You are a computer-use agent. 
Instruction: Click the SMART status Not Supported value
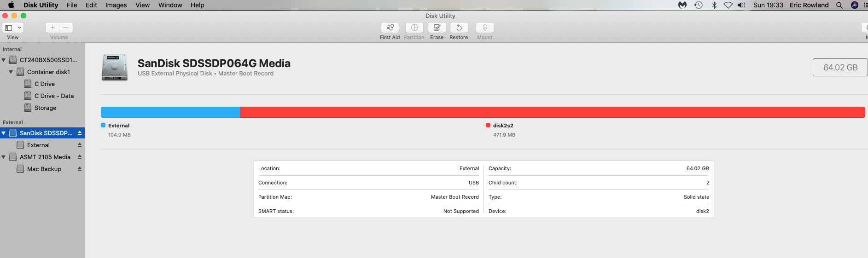461,211
